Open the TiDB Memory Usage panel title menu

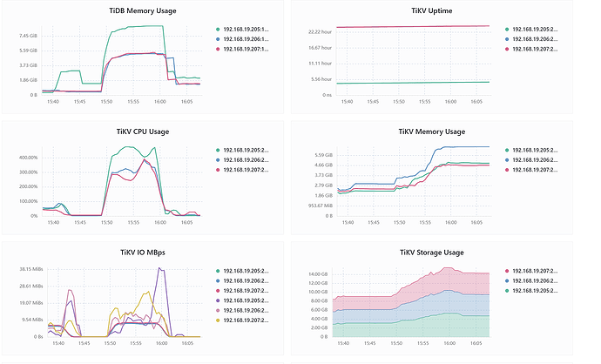143,10
